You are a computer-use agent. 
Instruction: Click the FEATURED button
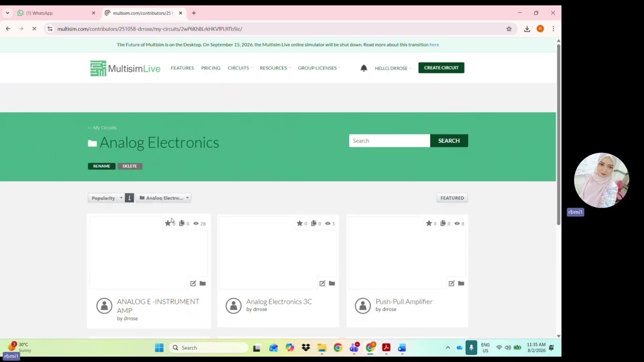tap(452, 198)
